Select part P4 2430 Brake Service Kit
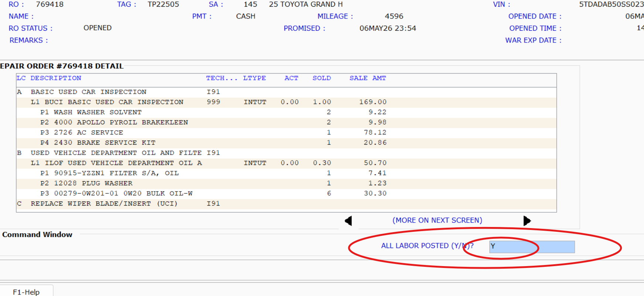 click(287, 142)
